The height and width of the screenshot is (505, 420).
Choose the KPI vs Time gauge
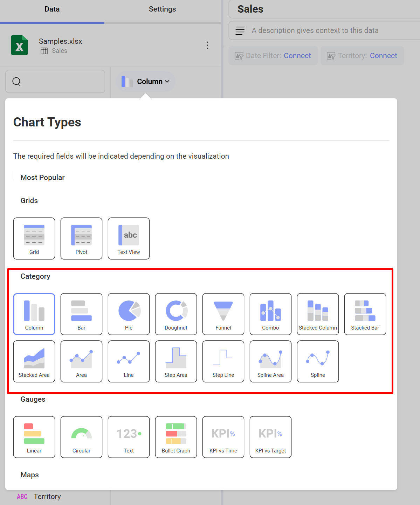point(223,437)
